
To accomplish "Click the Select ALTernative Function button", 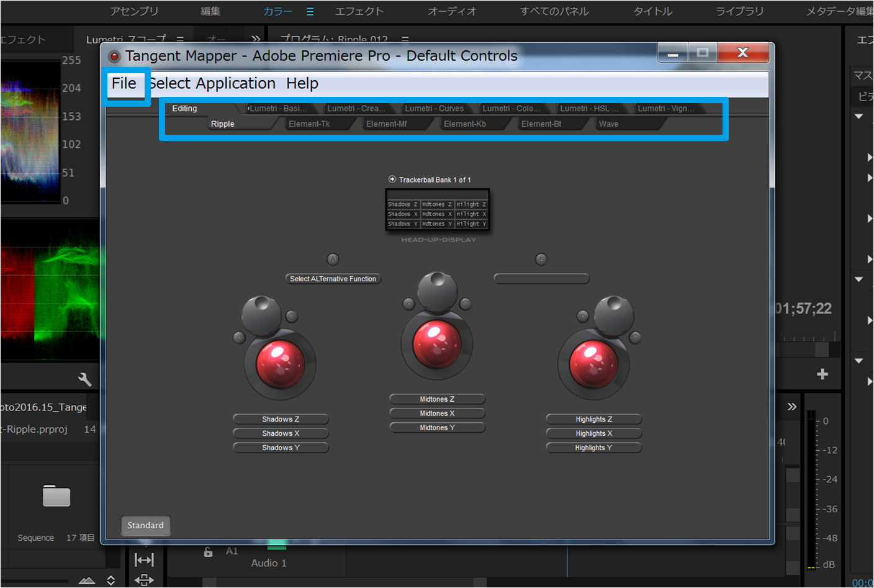I will 333,279.
